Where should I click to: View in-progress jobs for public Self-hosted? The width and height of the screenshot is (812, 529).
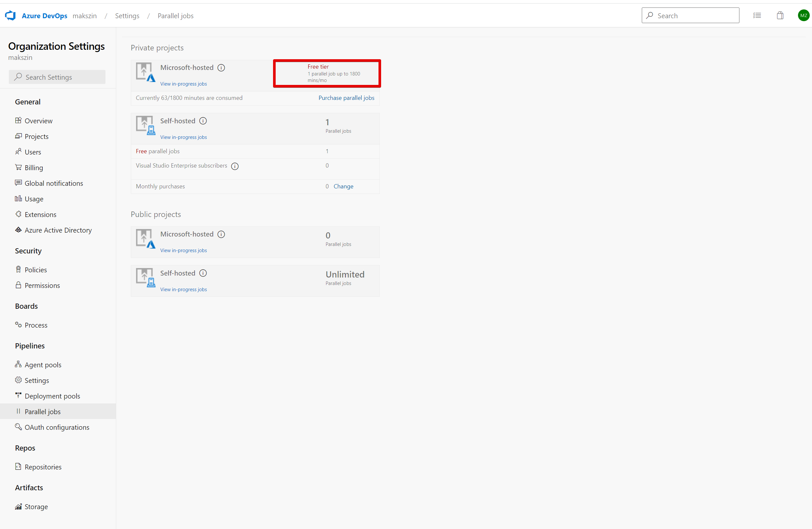[x=183, y=289]
